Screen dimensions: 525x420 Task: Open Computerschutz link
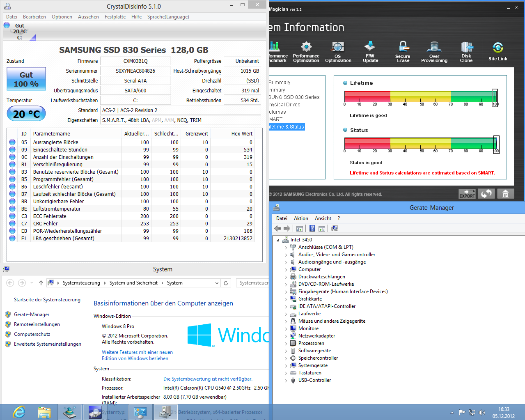[32, 334]
